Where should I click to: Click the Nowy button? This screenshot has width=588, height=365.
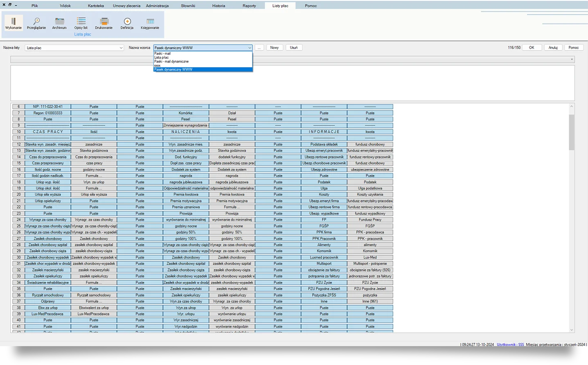point(275,48)
